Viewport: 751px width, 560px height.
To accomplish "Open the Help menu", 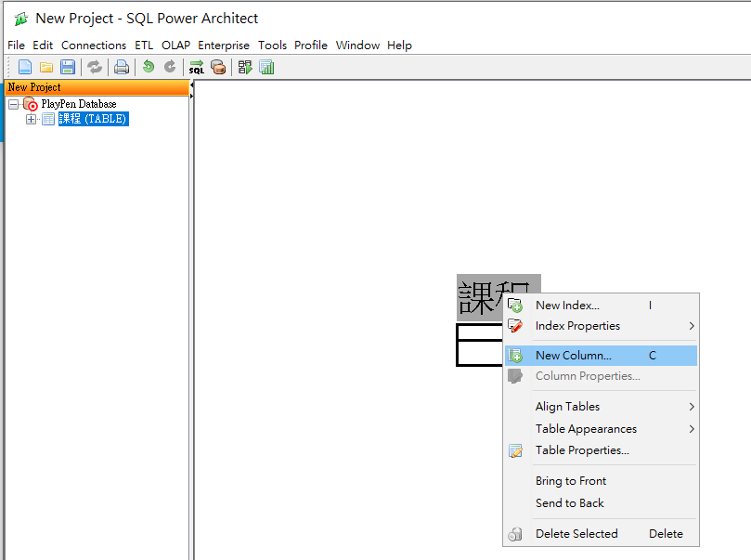I will 399,45.
